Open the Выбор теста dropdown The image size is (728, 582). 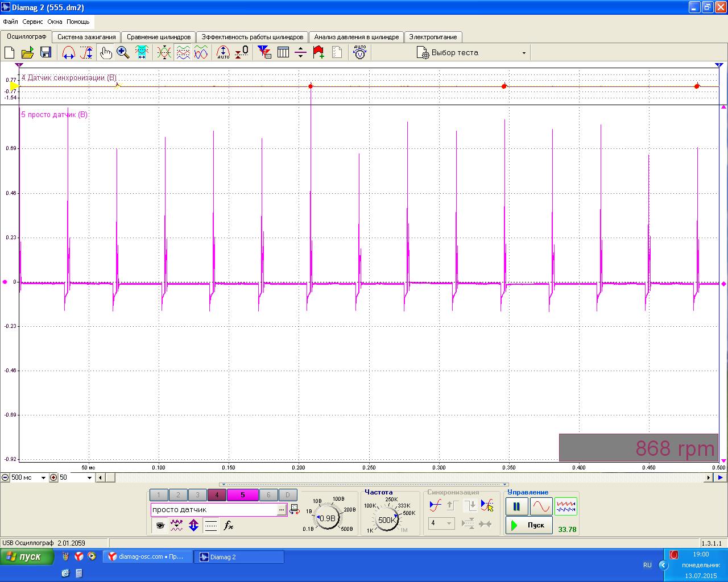tap(472, 53)
